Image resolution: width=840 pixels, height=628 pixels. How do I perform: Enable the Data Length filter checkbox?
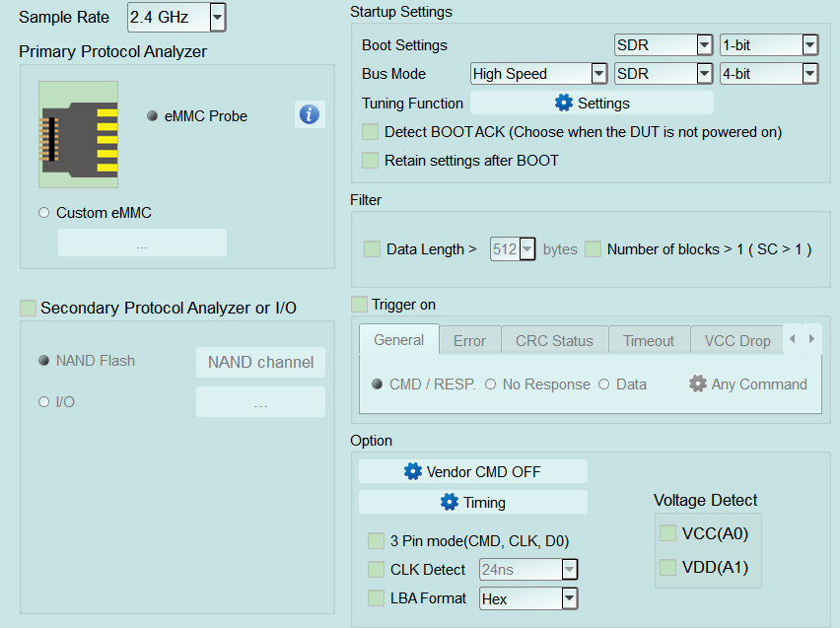coord(372,249)
